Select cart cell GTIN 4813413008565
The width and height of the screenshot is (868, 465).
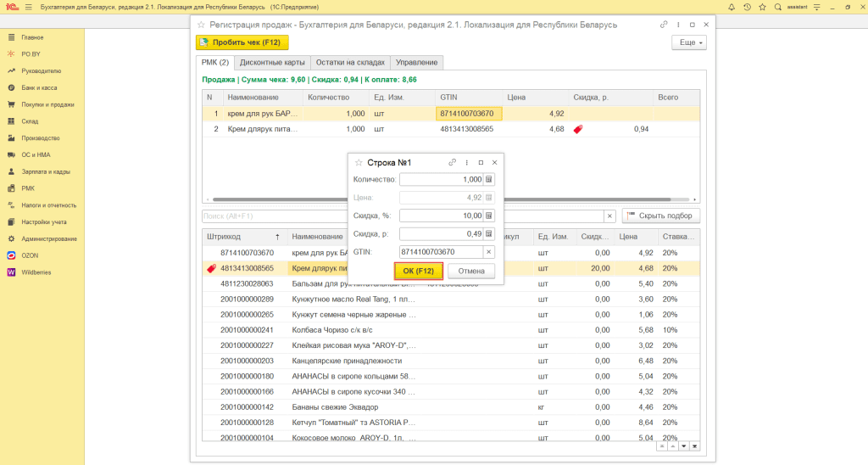point(468,129)
